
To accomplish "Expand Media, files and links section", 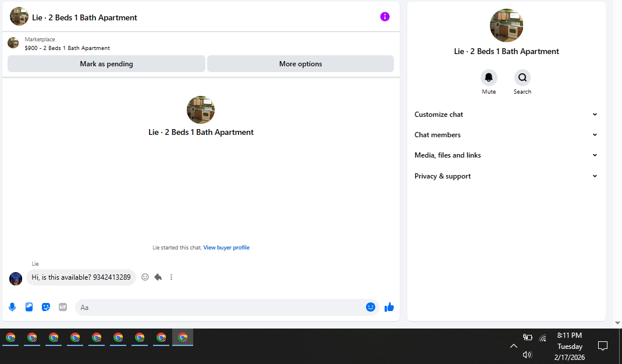I will coord(506,155).
